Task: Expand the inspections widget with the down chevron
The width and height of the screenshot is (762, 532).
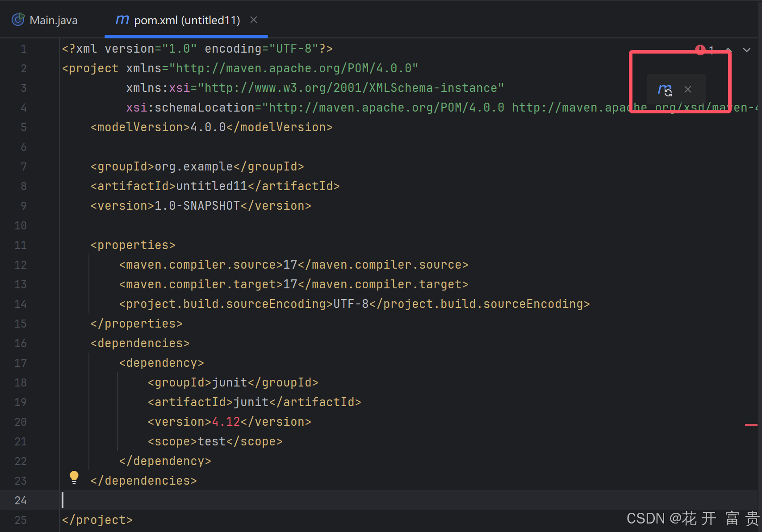Action: (747, 50)
